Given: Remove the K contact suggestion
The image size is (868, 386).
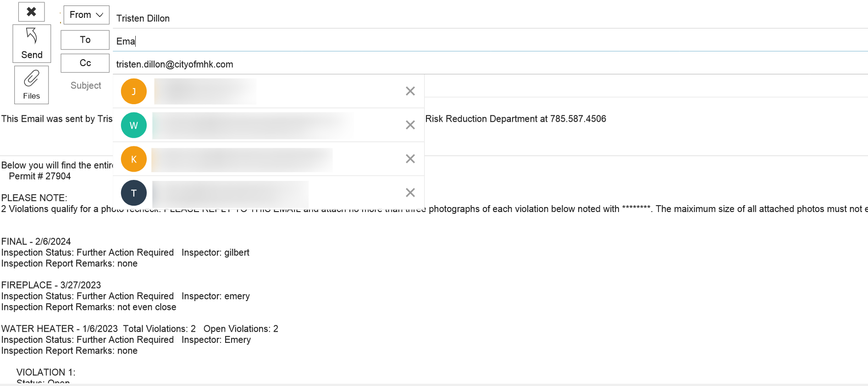Looking at the screenshot, I should pos(410,159).
